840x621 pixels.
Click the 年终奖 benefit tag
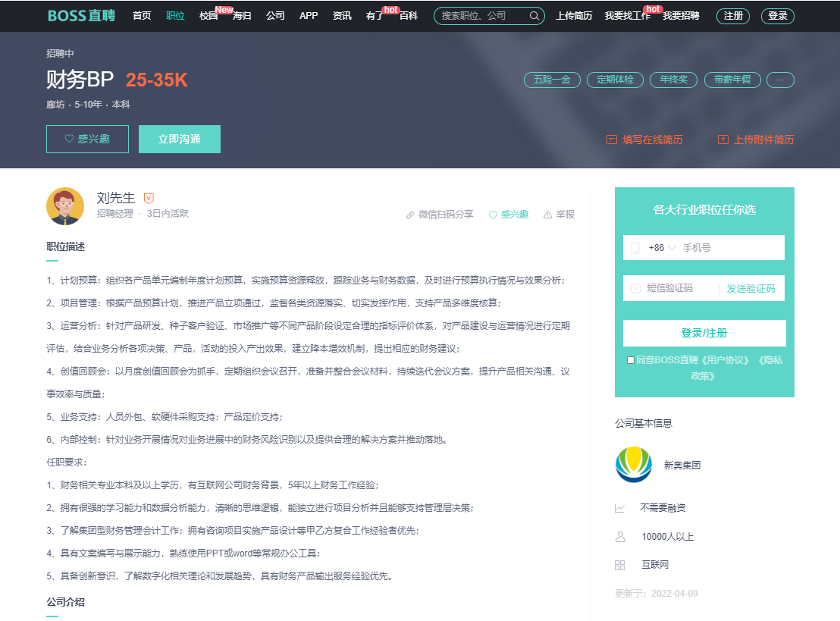pyautogui.click(x=673, y=80)
